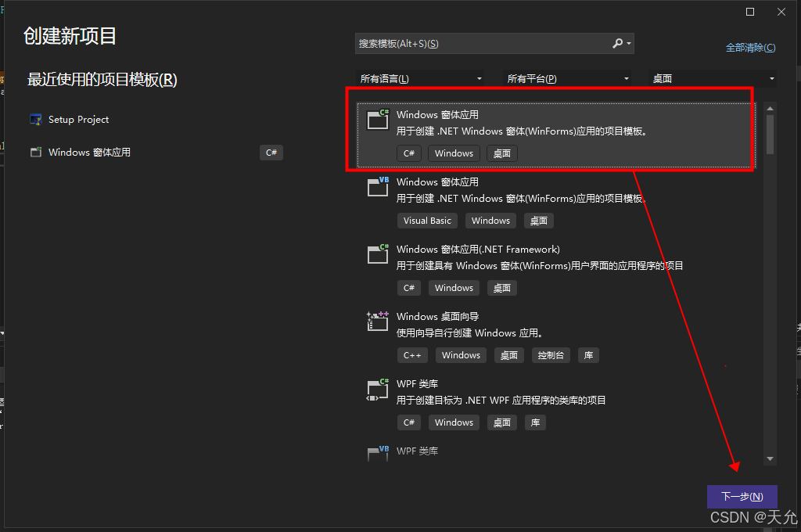This screenshot has width=801, height=532.
Task: Click the 全部清除 link
Action: 750,48
